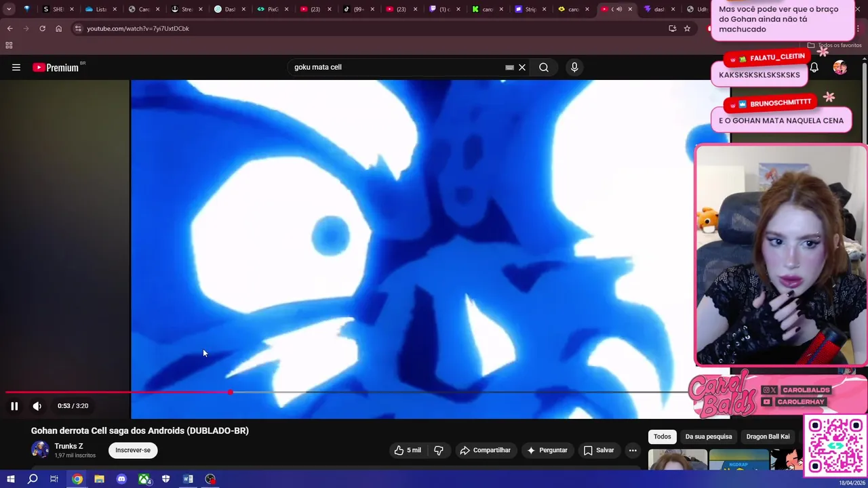Viewport: 868px width, 488px height.
Task: Save the video with the Salvar button
Action: 599,450
